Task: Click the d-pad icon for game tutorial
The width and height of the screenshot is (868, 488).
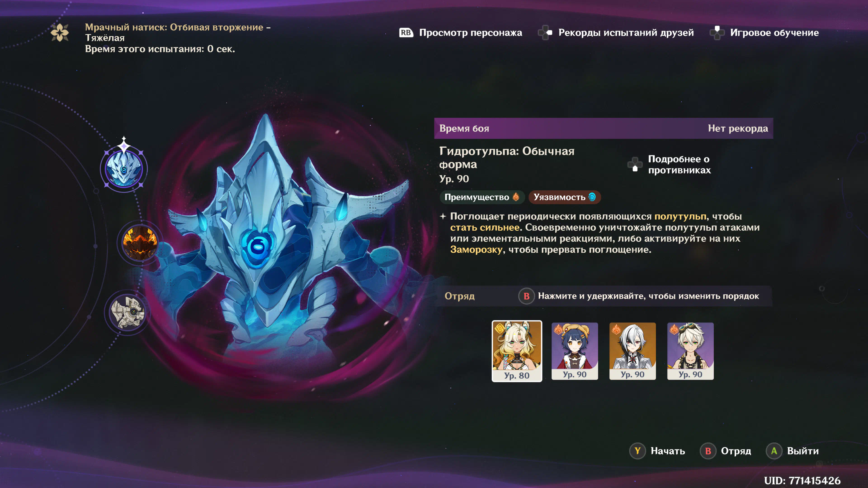Action: click(x=717, y=33)
